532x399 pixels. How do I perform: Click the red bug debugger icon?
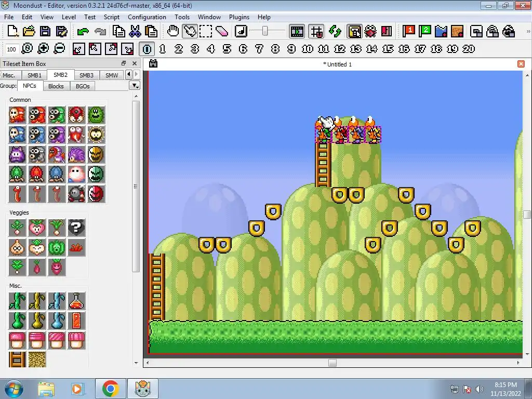(x=370, y=31)
